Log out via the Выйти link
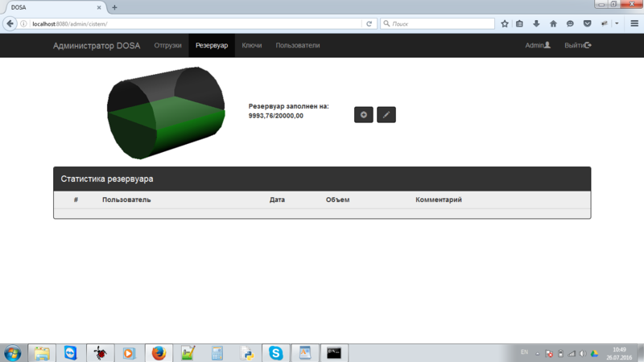Screen dimensions: 644x362 [x=577, y=46]
